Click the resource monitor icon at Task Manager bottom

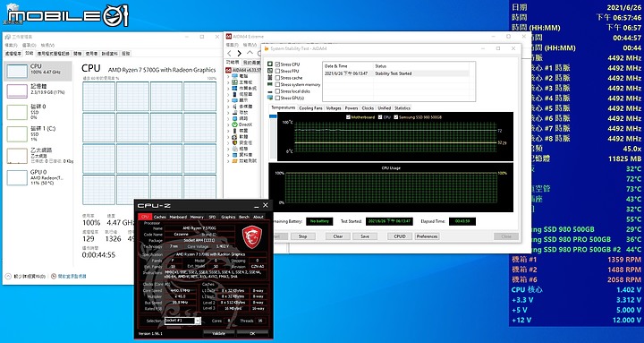tap(54, 277)
